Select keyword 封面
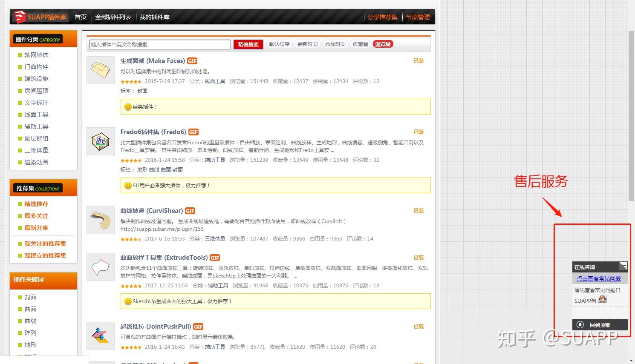The image size is (635, 364). click(30, 297)
